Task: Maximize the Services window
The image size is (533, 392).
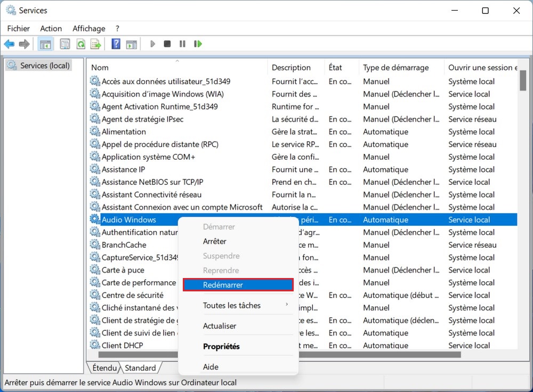Action: 485,11
